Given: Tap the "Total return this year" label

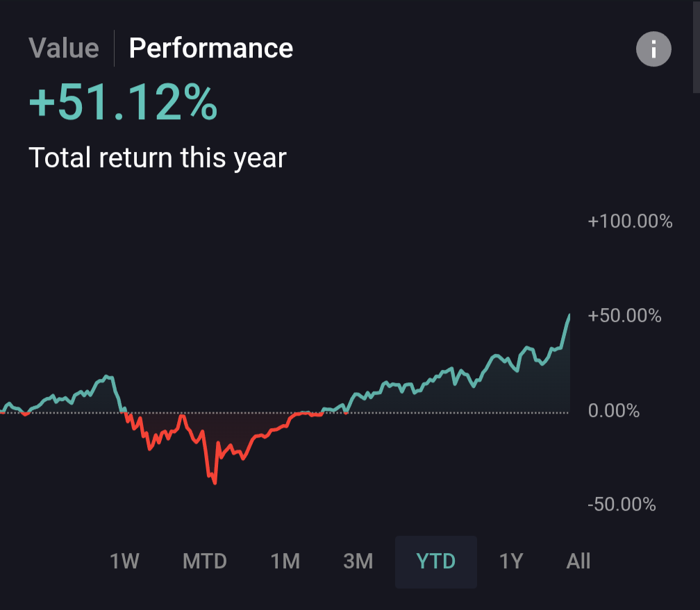Looking at the screenshot, I should tap(158, 158).
